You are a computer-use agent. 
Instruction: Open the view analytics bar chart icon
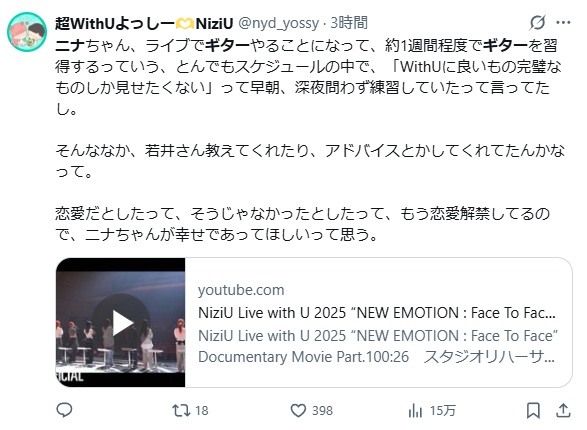(415, 411)
